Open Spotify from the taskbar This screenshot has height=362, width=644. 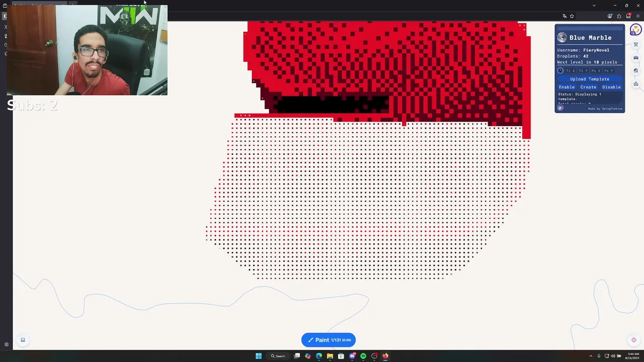[x=363, y=356]
